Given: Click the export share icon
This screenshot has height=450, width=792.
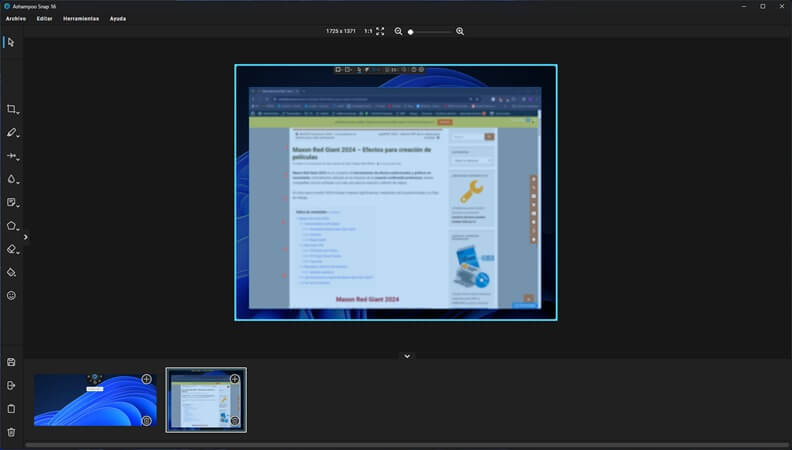Looking at the screenshot, I should click(x=11, y=385).
